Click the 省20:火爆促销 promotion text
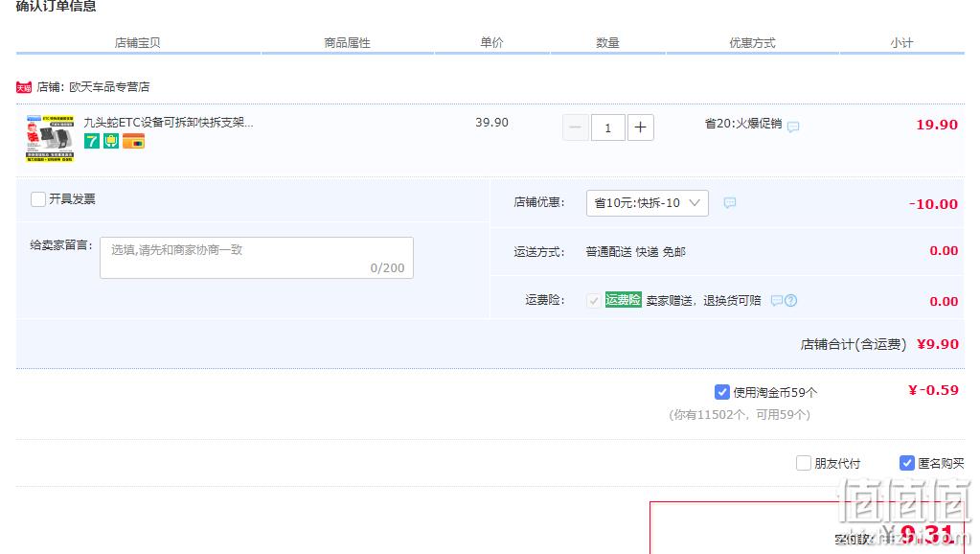The width and height of the screenshot is (980, 554). (743, 124)
